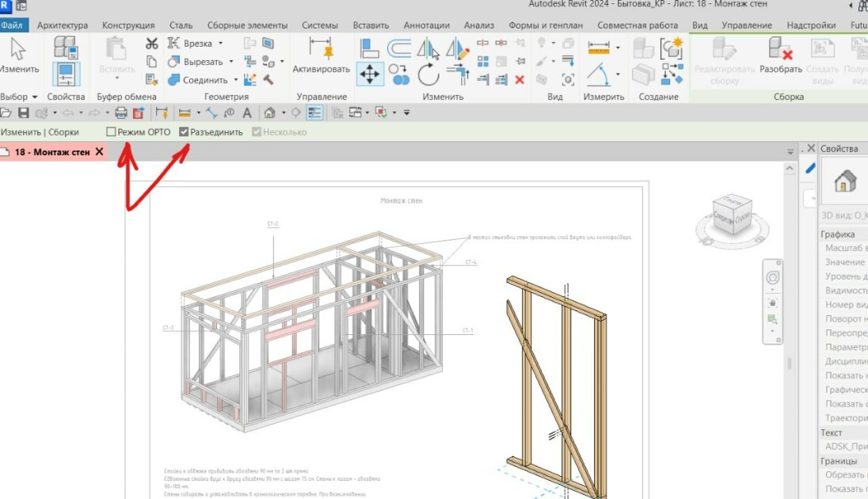Click the Cut scissors icon
Screen dimensions: 868x499
(x=152, y=44)
